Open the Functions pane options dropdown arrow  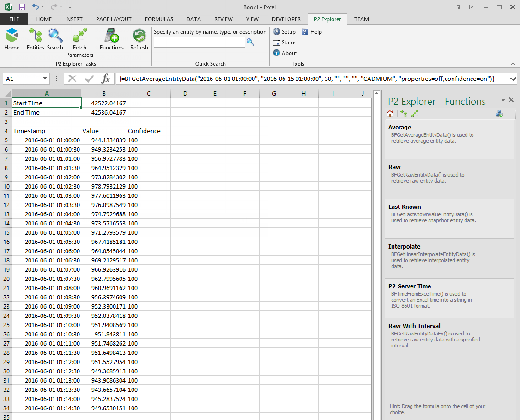(x=502, y=100)
